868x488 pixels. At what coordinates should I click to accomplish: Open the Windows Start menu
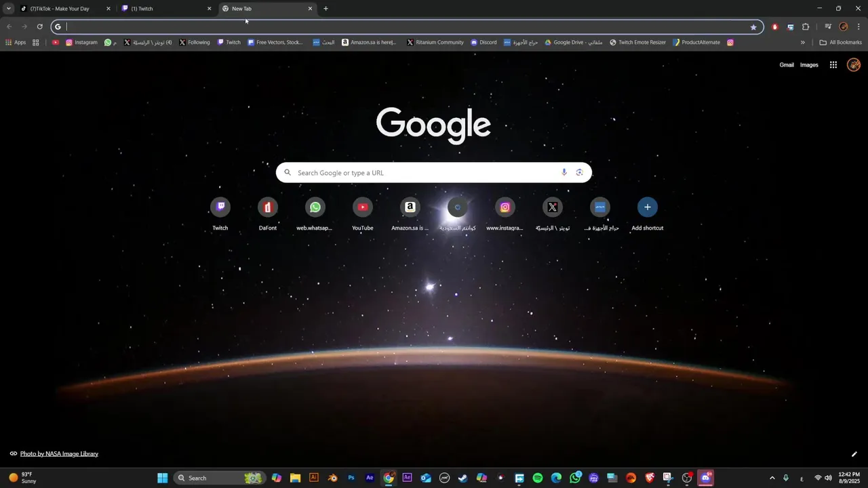[x=163, y=478]
